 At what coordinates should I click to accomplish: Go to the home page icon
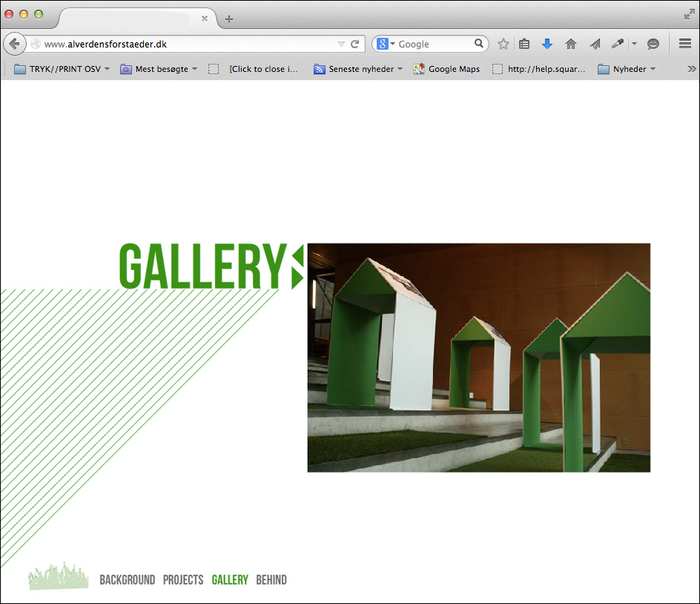[570, 44]
